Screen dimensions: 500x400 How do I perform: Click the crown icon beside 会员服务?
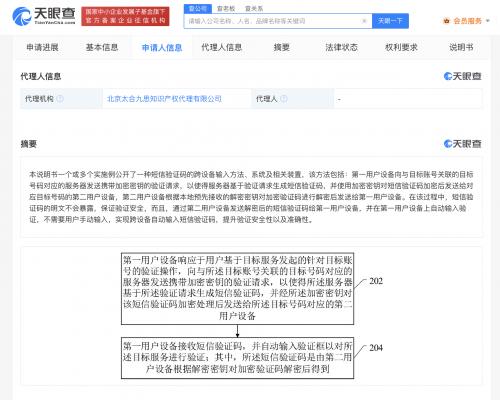(446, 21)
